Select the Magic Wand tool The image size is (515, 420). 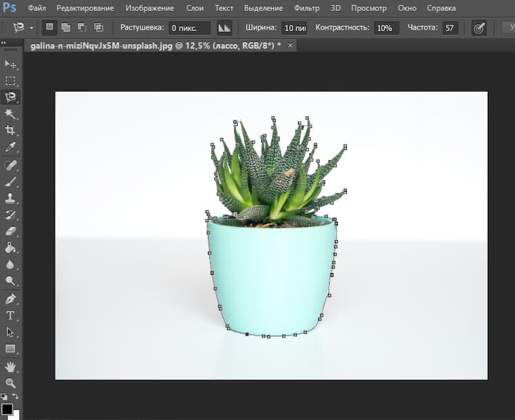pos(10,114)
